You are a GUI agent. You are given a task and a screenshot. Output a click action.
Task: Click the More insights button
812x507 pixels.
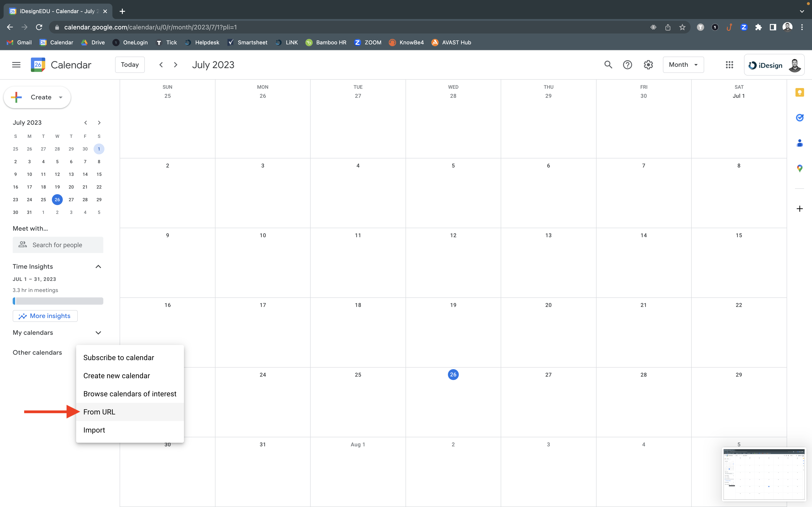[45, 316]
